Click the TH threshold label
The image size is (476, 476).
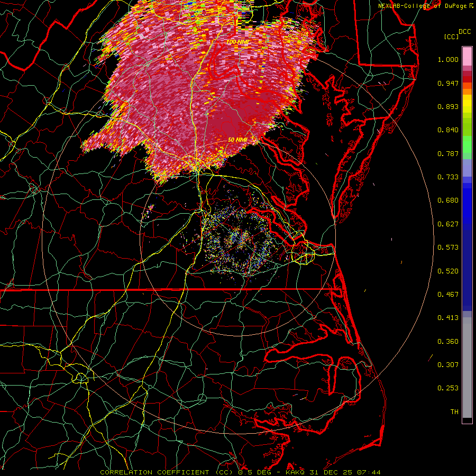pyautogui.click(x=454, y=412)
